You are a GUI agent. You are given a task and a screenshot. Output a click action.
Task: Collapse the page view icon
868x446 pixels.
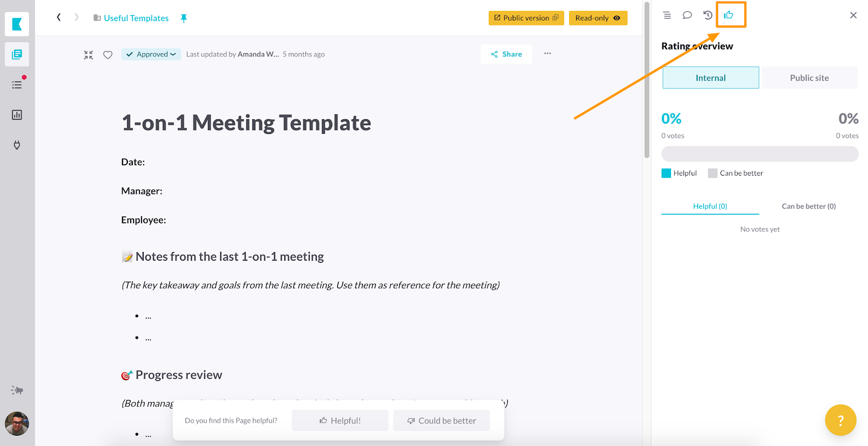coord(88,55)
